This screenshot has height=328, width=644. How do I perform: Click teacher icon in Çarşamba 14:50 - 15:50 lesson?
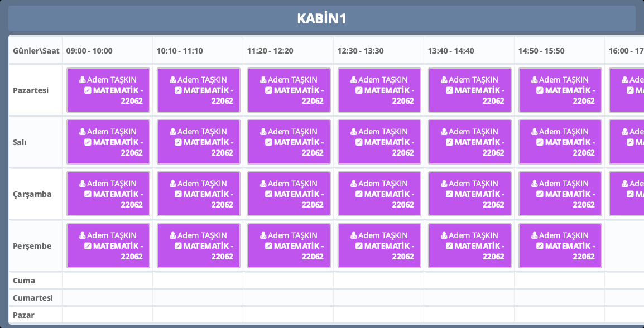click(x=535, y=184)
